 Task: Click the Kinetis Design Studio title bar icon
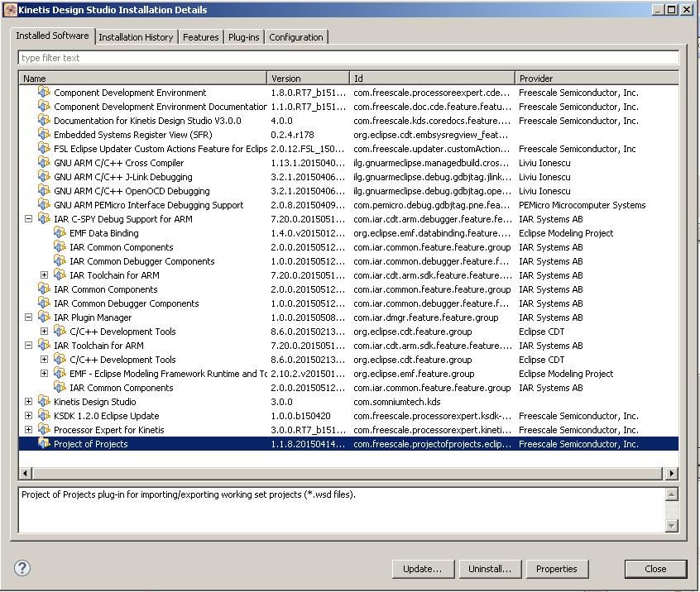10,9
